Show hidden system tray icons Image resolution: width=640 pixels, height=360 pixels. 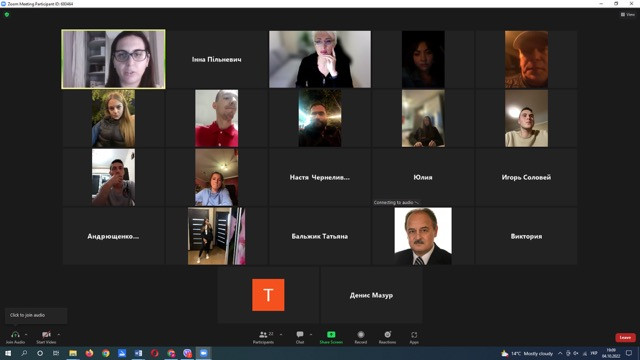pos(560,353)
